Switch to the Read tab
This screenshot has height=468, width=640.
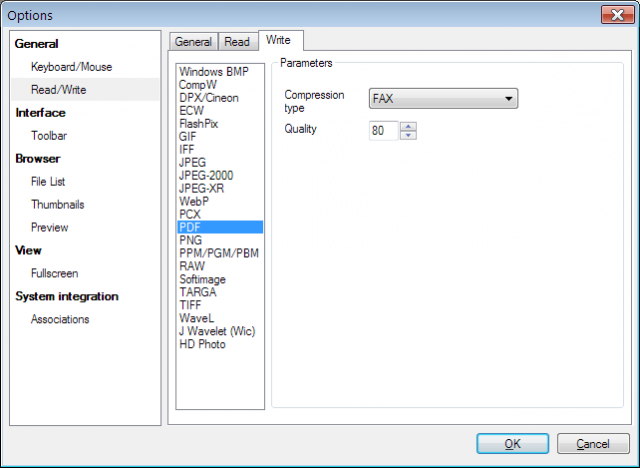237,42
